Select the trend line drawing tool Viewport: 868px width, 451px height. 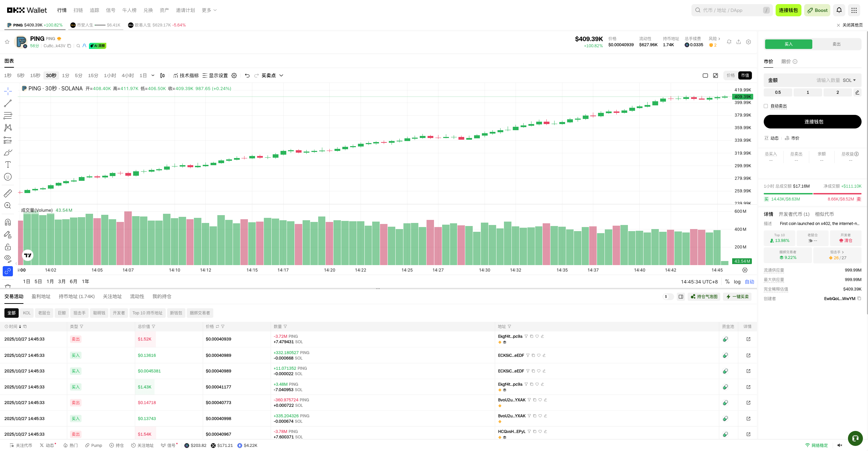coord(8,103)
